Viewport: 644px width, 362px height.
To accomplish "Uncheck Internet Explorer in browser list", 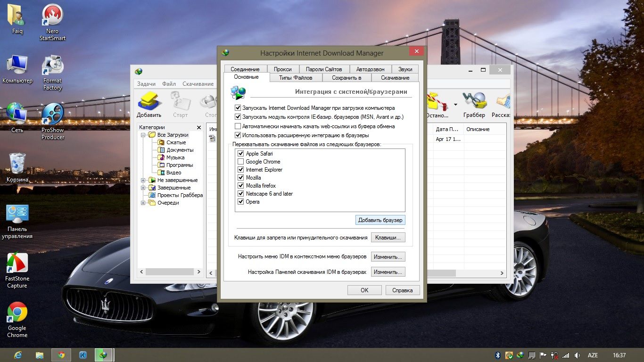I will tap(241, 170).
